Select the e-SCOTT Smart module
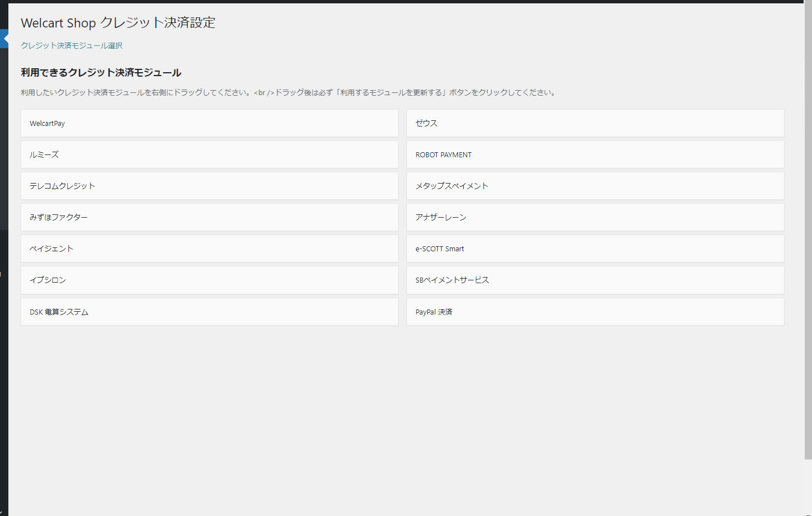 pyautogui.click(x=596, y=248)
